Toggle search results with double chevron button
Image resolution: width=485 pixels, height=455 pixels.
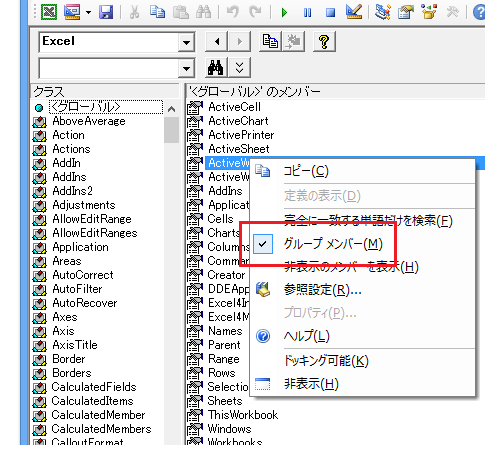[239, 68]
